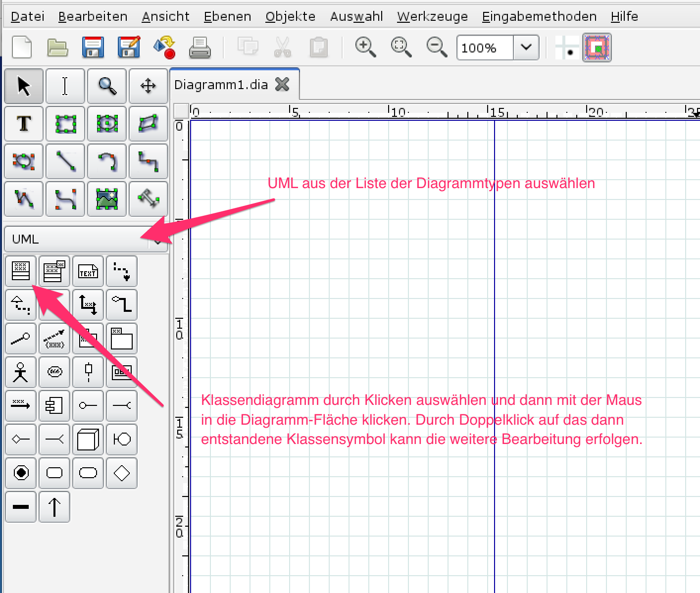700x593 pixels.
Task: Click Save As floppy-with-pencil icon
Action: [x=129, y=48]
